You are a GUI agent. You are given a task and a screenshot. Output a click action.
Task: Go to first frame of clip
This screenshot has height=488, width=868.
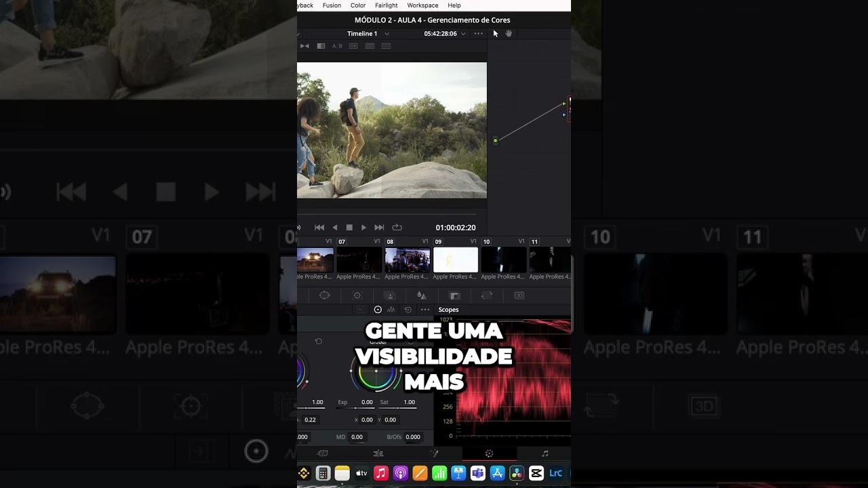pos(319,228)
